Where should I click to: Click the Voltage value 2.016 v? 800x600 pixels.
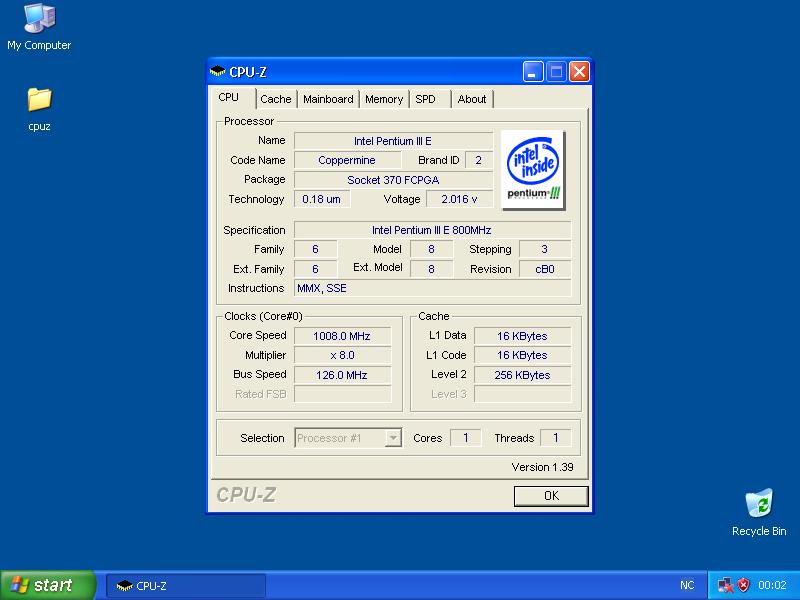tap(460, 199)
